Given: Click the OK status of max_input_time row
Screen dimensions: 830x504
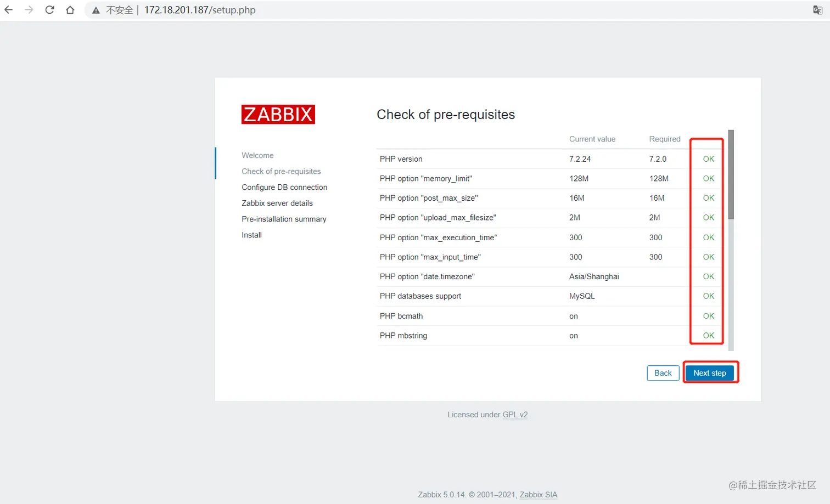Looking at the screenshot, I should click(709, 257).
